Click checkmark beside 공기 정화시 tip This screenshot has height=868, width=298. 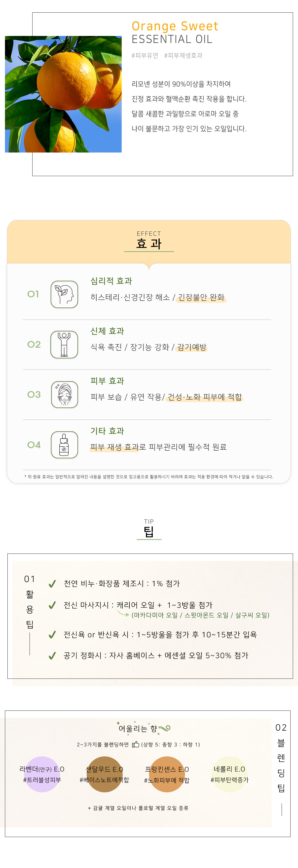(x=52, y=656)
